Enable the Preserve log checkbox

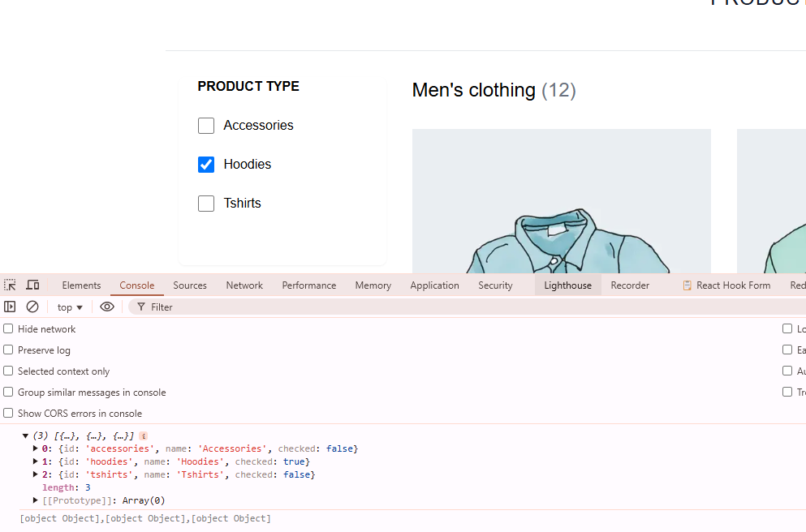pos(8,350)
